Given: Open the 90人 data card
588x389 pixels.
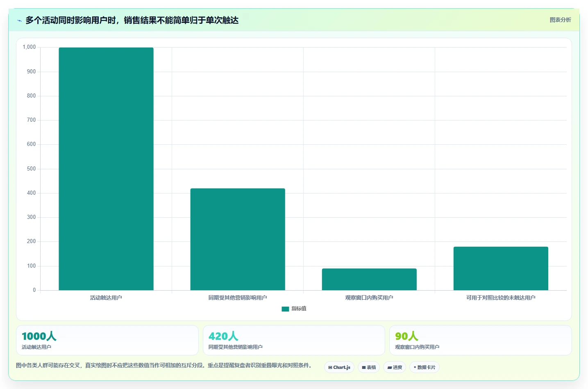Looking at the screenshot, I should (480, 340).
